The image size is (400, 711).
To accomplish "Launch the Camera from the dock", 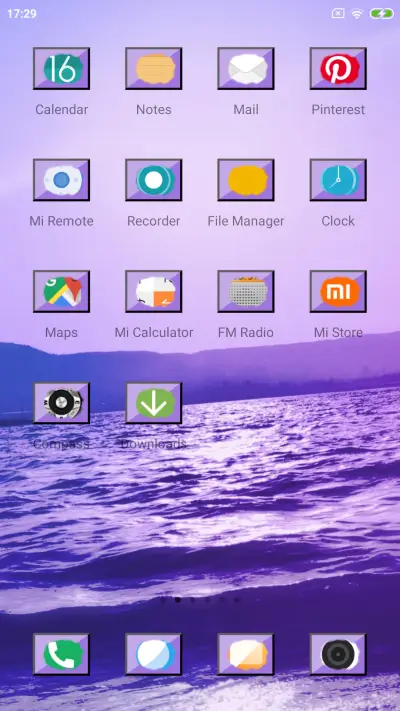I will (338, 654).
